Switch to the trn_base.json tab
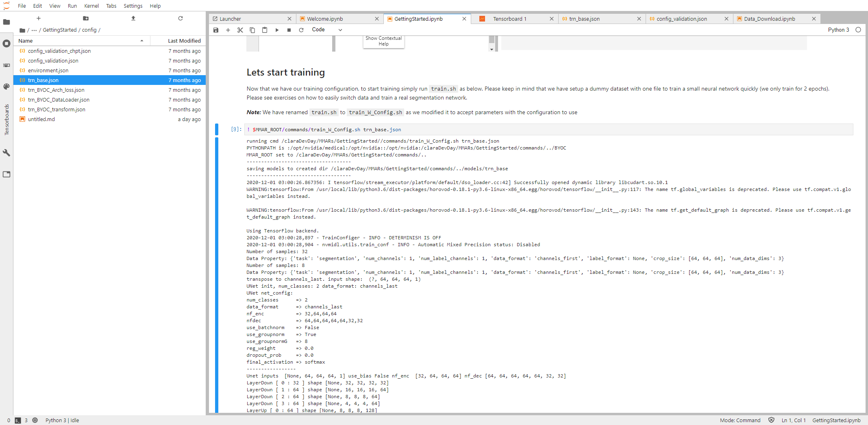 click(x=602, y=19)
